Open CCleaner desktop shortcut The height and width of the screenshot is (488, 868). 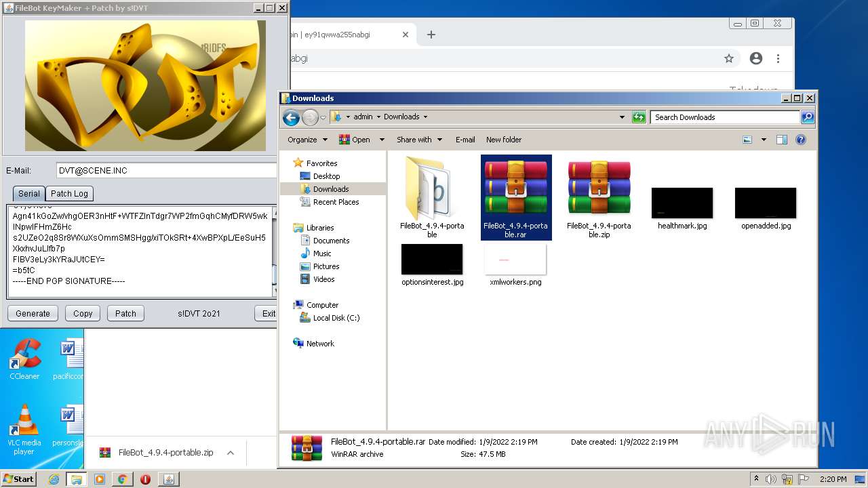24,359
